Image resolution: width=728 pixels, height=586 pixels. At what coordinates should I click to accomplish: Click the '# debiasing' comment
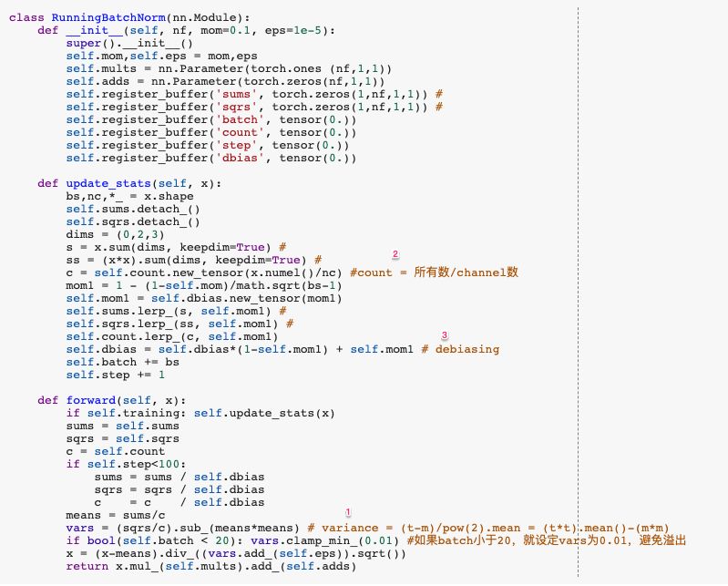click(460, 350)
